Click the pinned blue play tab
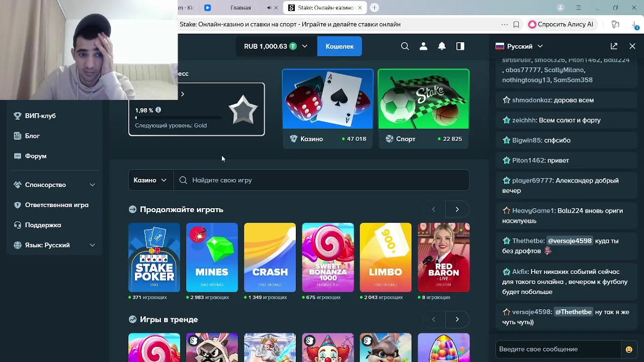The height and width of the screenshot is (362, 644). pos(207,8)
